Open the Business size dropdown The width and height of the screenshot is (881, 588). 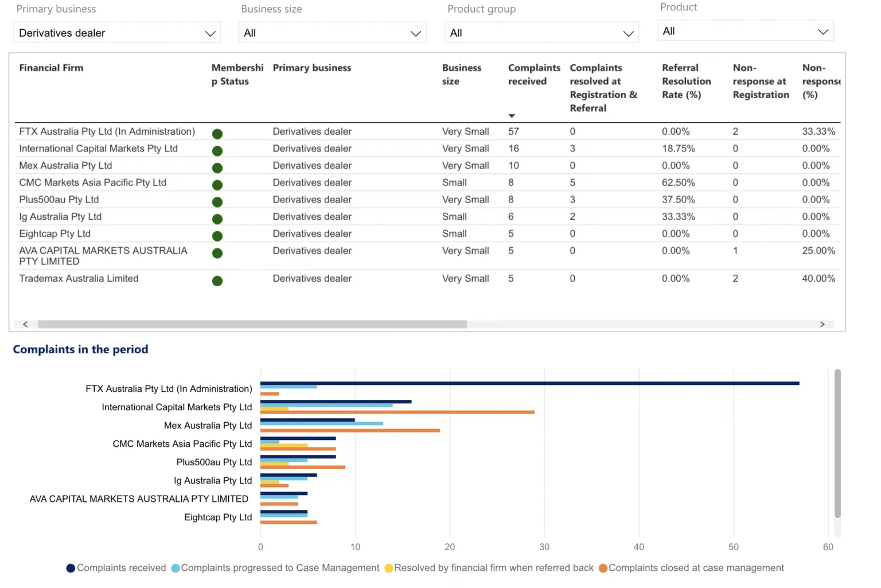pyautogui.click(x=332, y=33)
